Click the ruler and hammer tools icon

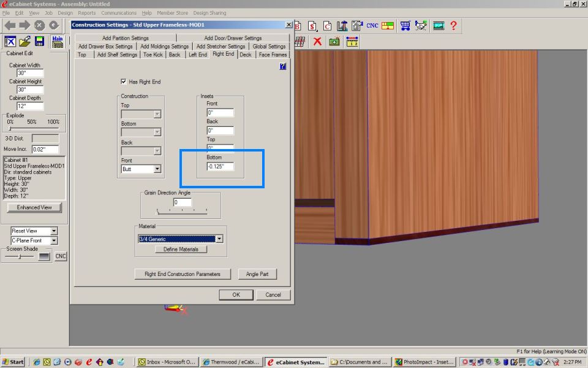tap(342, 26)
